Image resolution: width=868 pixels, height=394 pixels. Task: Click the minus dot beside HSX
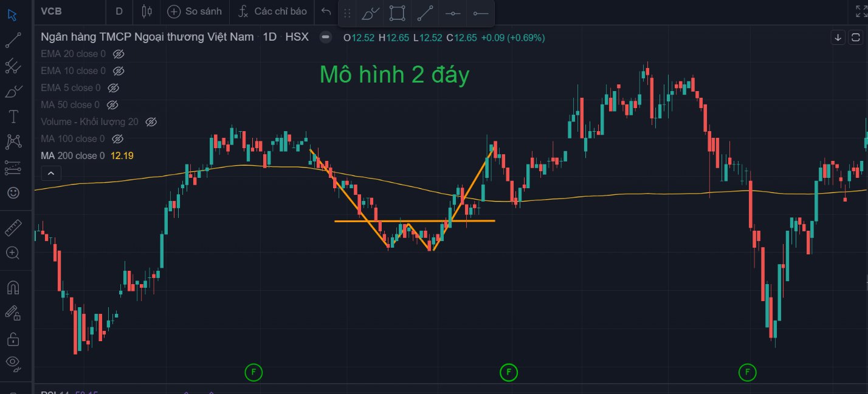click(326, 37)
